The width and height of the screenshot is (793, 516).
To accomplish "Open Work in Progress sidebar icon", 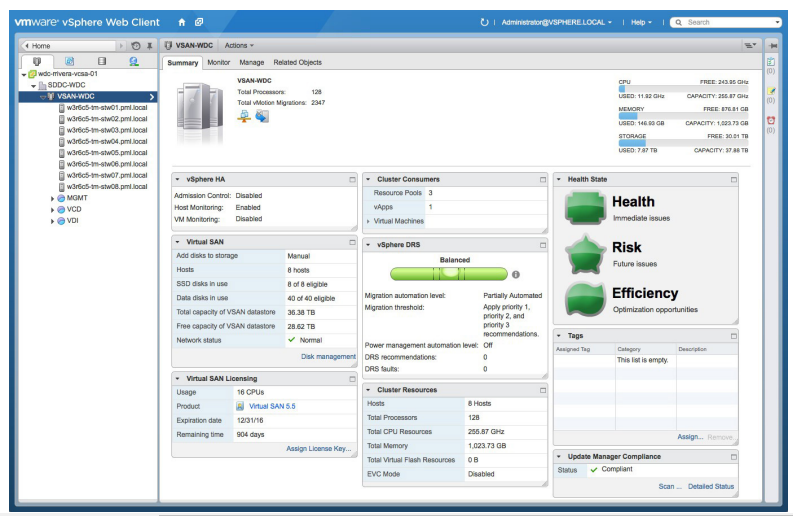I will (771, 91).
